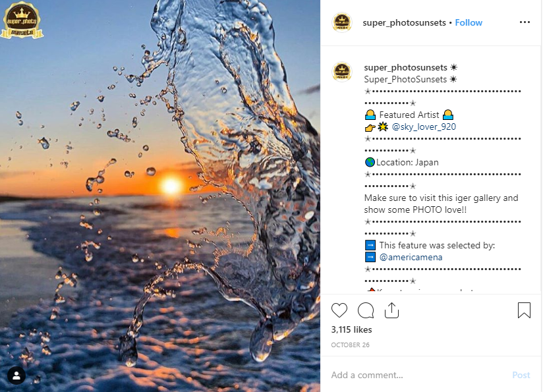This screenshot has width=543, height=392.
Task: Visit the @sky_lover_920 profile link
Action: pyautogui.click(x=424, y=126)
